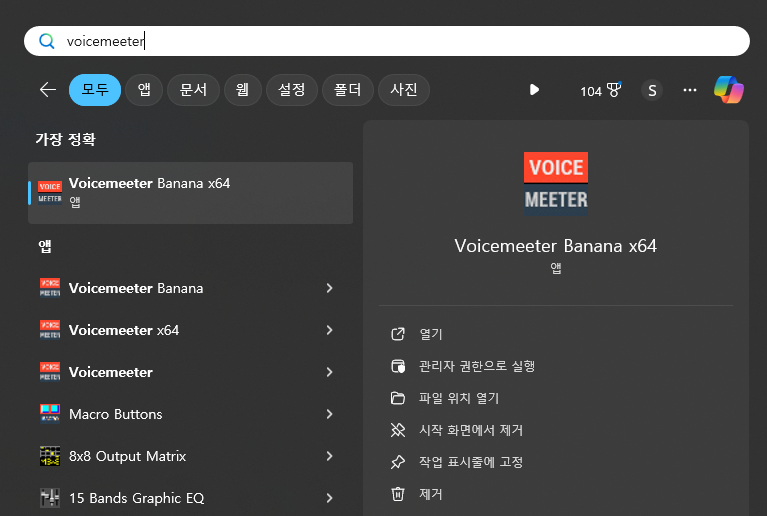Expand chevron for Voicemeeter x64
767x516 pixels.
click(x=330, y=330)
